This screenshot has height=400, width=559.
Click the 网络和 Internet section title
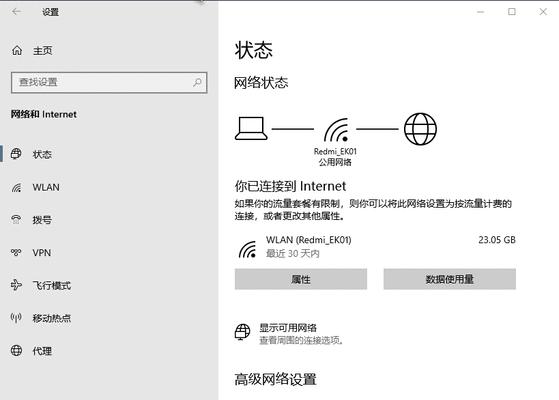[x=43, y=114]
